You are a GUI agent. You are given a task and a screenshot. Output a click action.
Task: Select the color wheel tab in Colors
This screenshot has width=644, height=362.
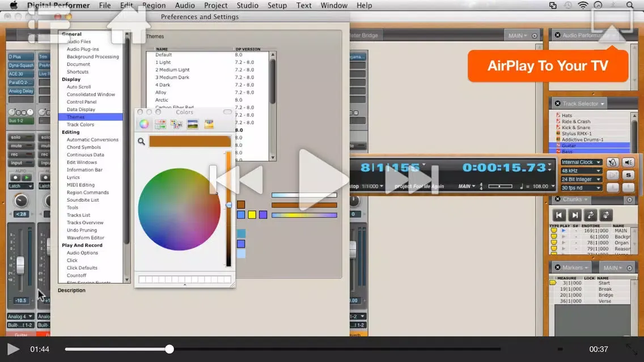coord(144,124)
